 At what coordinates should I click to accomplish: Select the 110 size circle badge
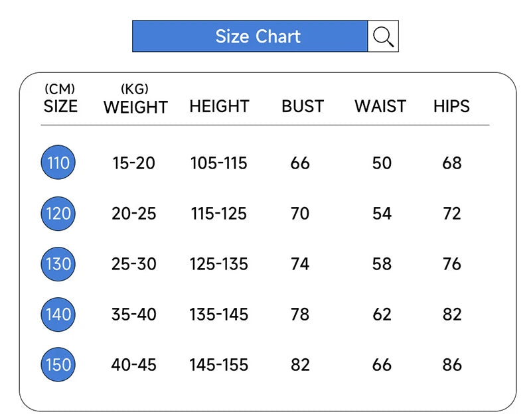[58, 163]
